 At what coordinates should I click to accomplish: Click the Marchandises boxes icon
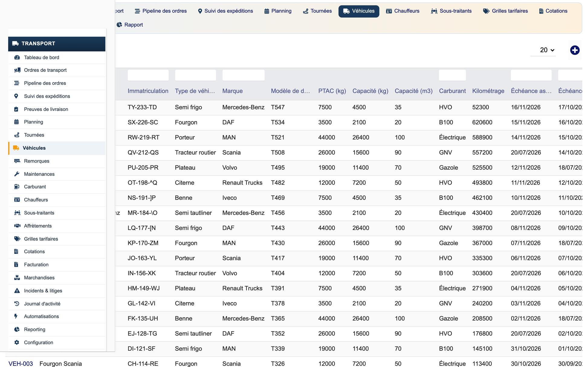tap(17, 277)
